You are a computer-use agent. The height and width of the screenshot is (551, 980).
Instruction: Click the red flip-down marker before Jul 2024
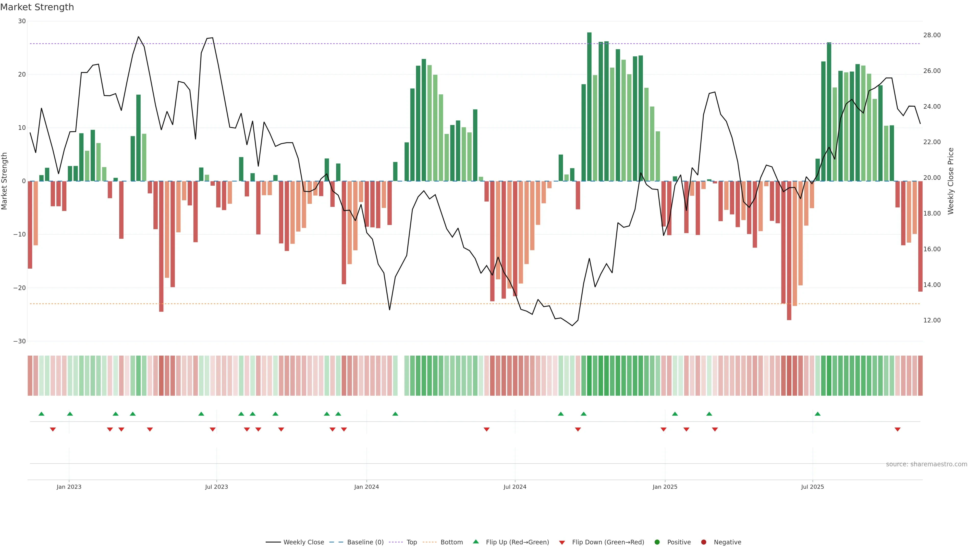coord(487,429)
